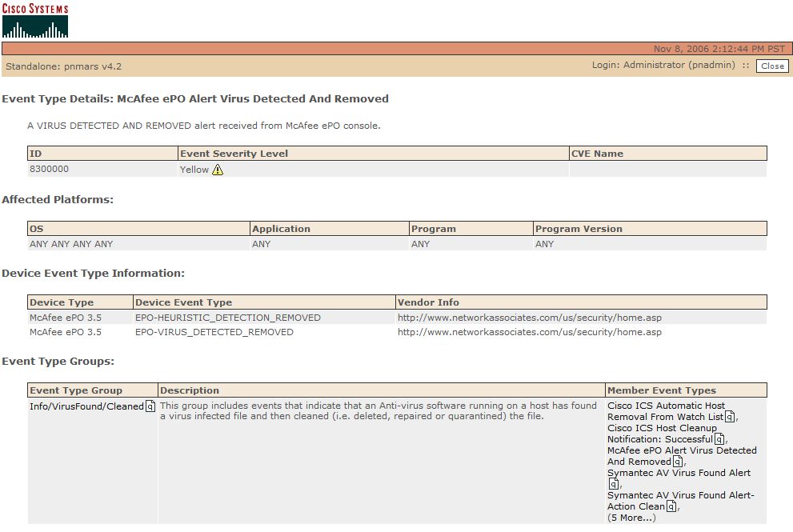Click the ID column header

point(102,154)
